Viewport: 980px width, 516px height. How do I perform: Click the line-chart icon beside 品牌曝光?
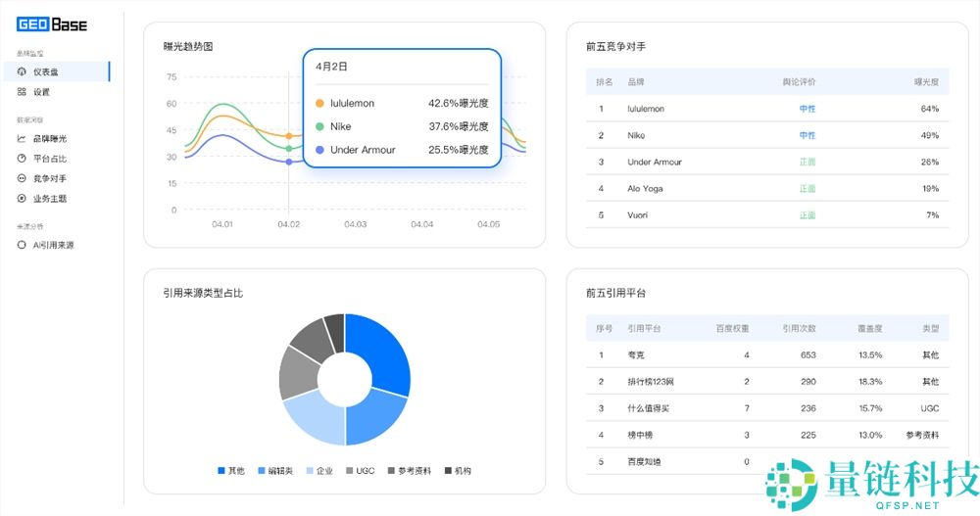pos(22,139)
